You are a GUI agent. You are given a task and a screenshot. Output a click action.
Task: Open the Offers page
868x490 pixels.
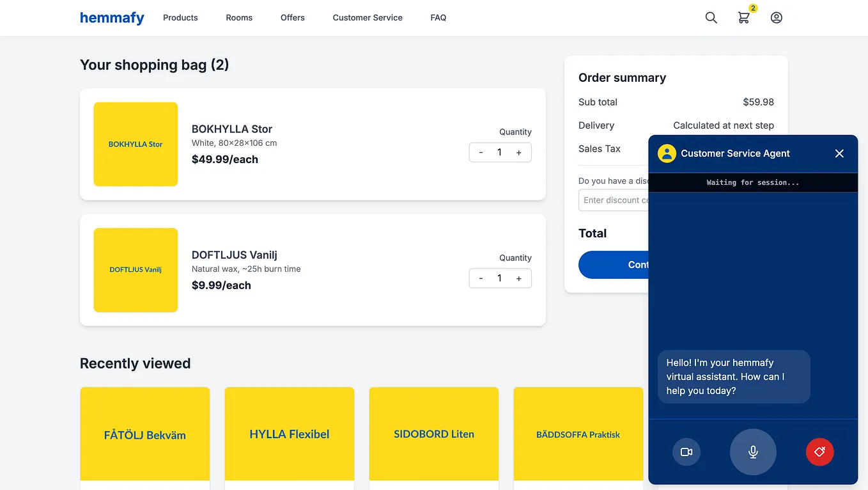292,17
